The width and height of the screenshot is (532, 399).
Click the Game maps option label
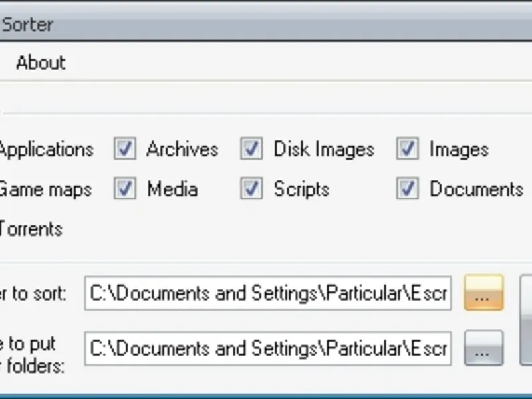coord(45,190)
